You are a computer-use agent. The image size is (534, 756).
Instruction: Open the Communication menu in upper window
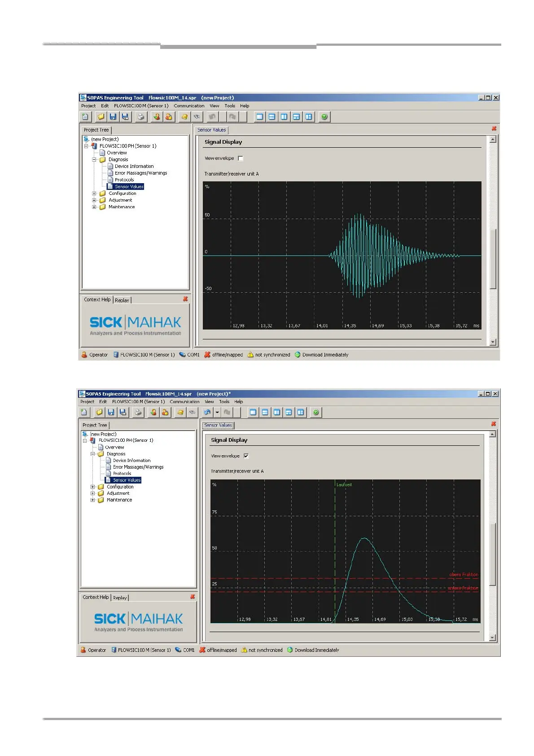(189, 106)
